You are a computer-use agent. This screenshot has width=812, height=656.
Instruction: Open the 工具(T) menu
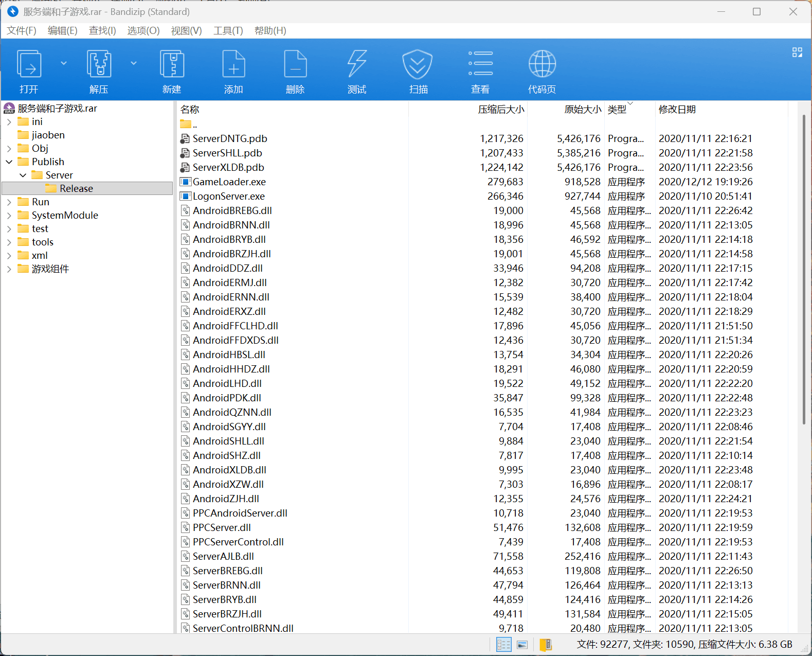click(228, 31)
